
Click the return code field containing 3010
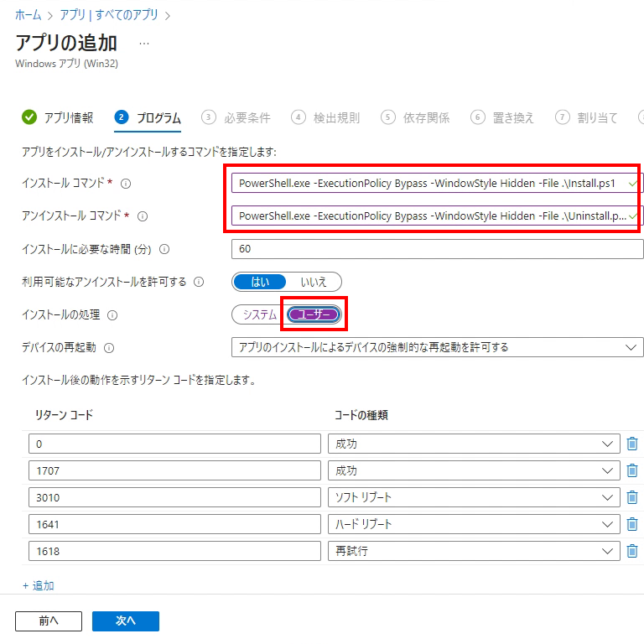coord(174,497)
